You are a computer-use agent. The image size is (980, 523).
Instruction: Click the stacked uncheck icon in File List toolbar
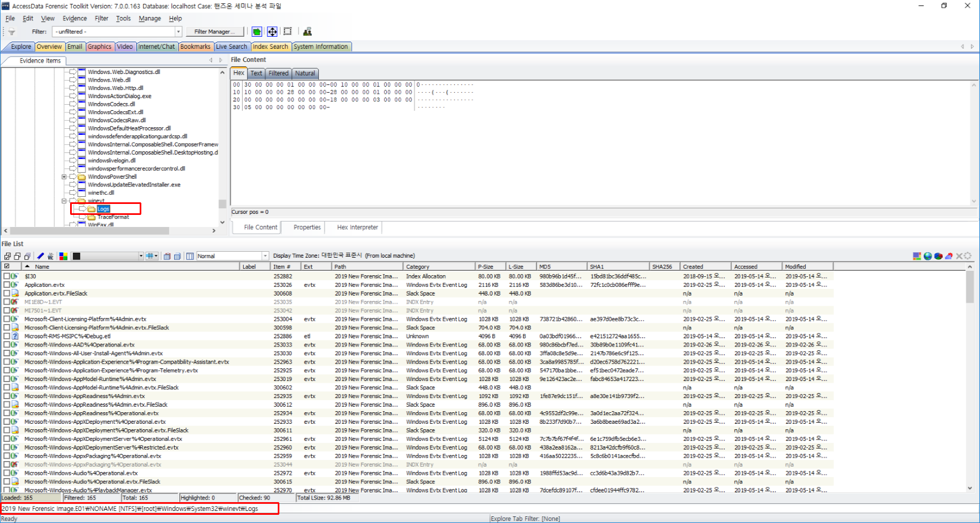27,256
